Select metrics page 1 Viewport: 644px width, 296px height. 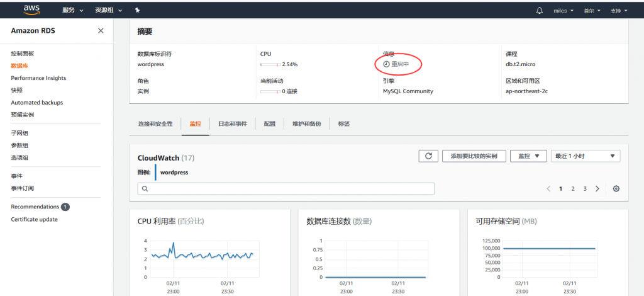[560, 189]
